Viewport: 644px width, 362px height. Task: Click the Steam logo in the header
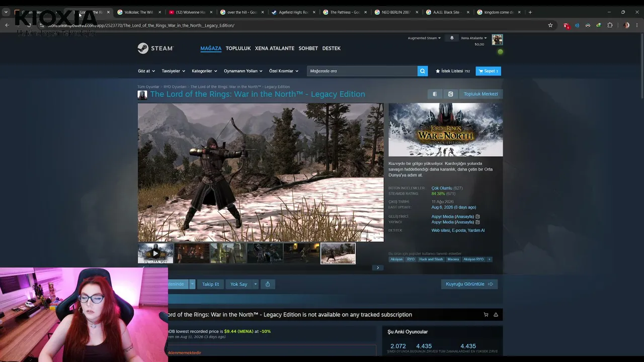pos(155,48)
